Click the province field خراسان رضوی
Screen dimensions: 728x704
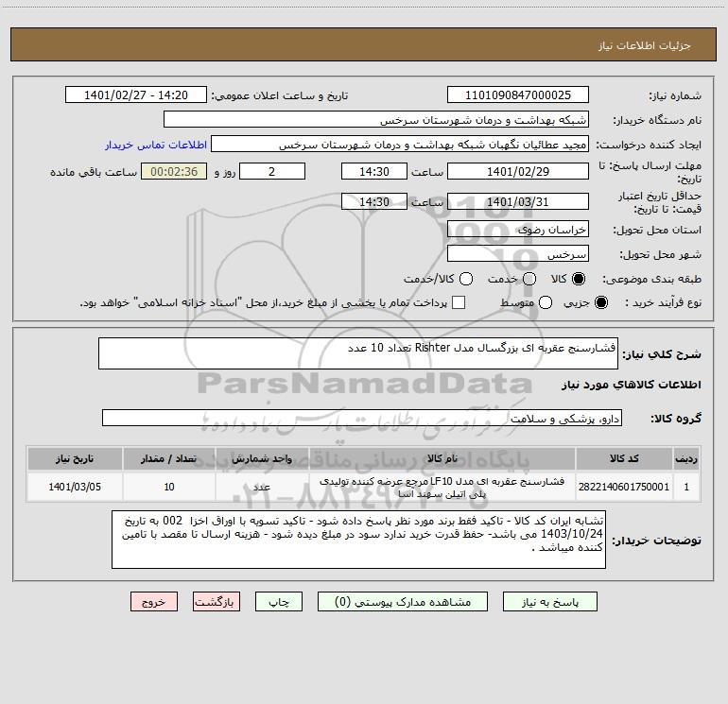[x=518, y=229]
